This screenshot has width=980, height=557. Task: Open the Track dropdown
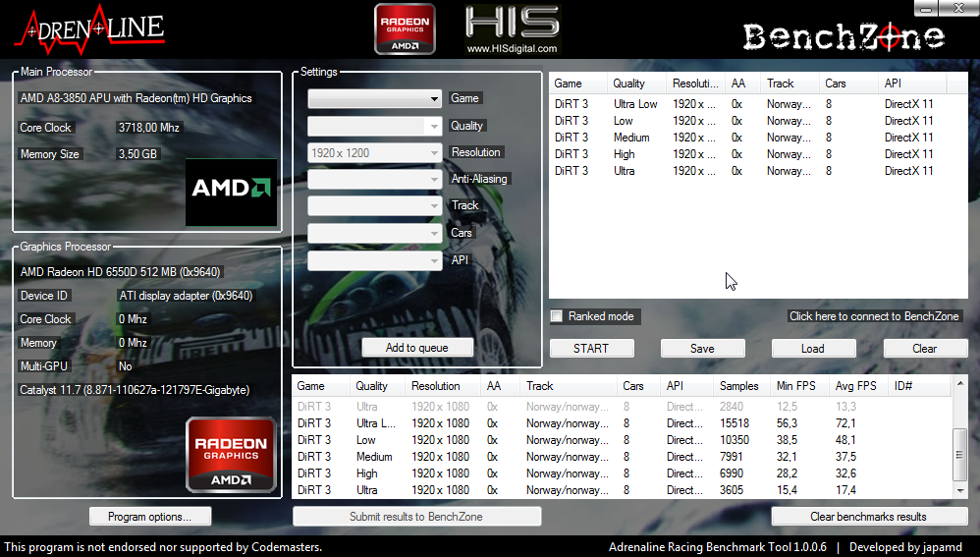(x=374, y=206)
